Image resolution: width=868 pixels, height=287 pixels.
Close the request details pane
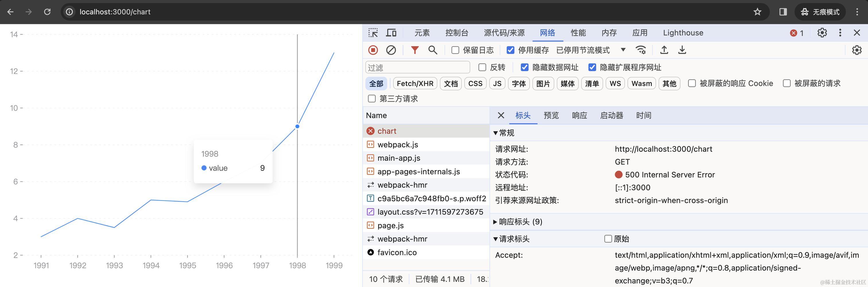click(x=501, y=116)
